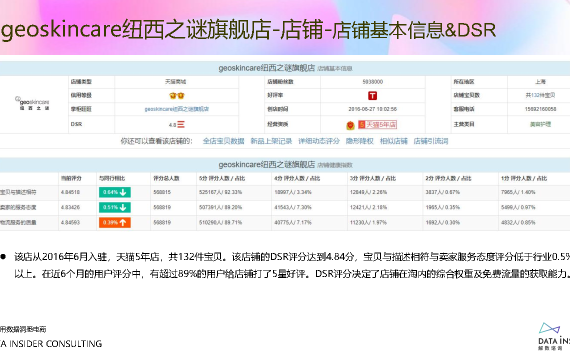Screen dimensions: 570x360
Task: Click the 主营类目 row label
Action: coord(464,124)
